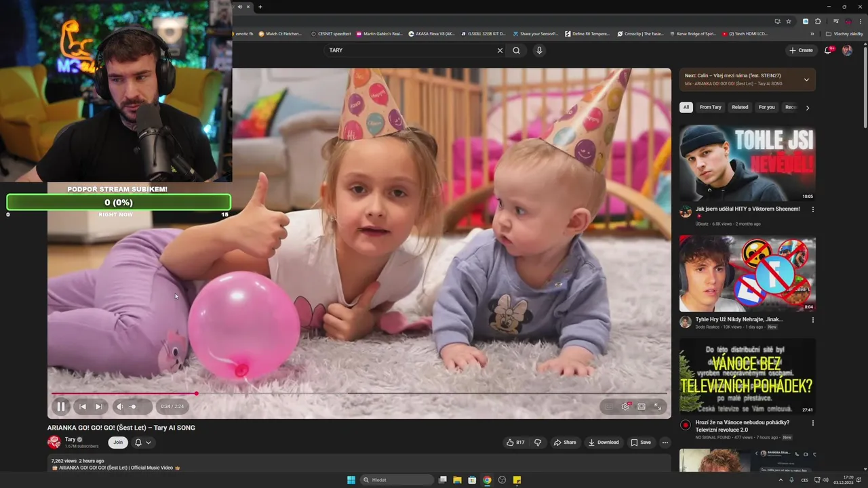Show hidden bookmarks chevron
868x488 pixels.
(x=812, y=33)
